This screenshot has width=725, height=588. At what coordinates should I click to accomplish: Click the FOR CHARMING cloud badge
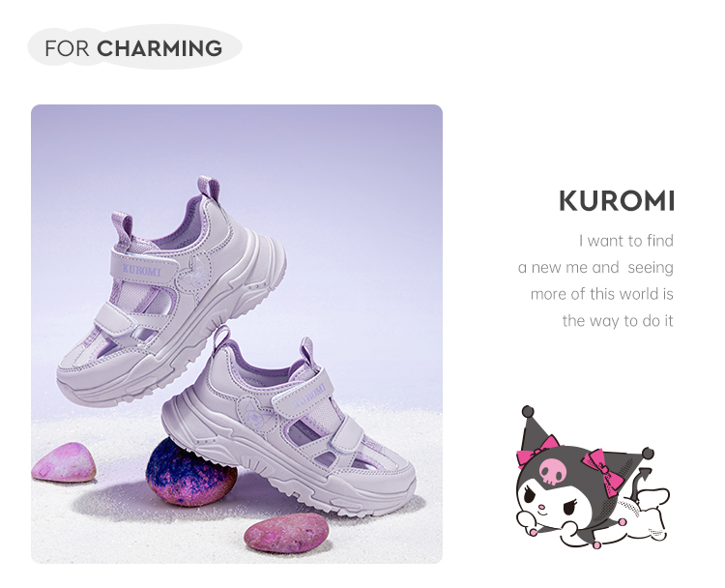pos(135,47)
